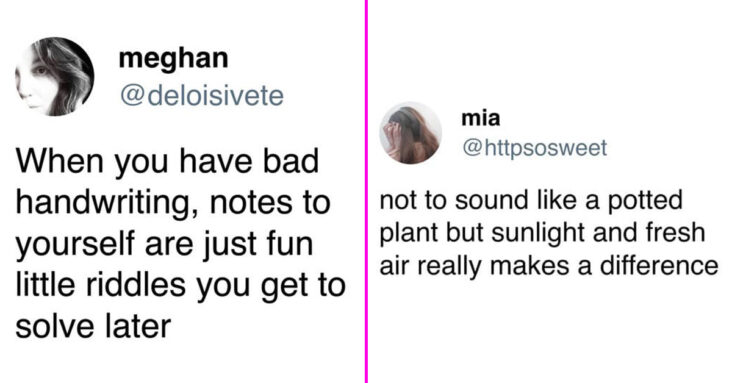Click the text 'solve later'
Viewport: 732px width, 383px height.
point(93,326)
